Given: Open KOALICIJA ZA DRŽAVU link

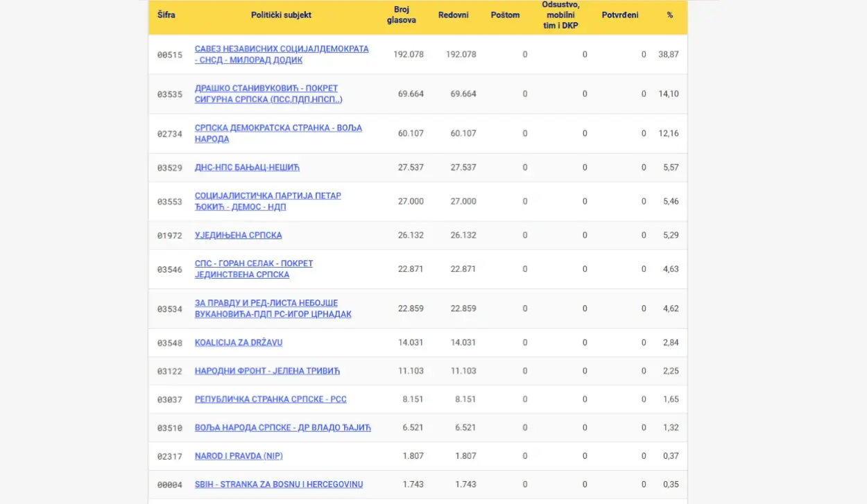Looking at the screenshot, I should tap(239, 342).
